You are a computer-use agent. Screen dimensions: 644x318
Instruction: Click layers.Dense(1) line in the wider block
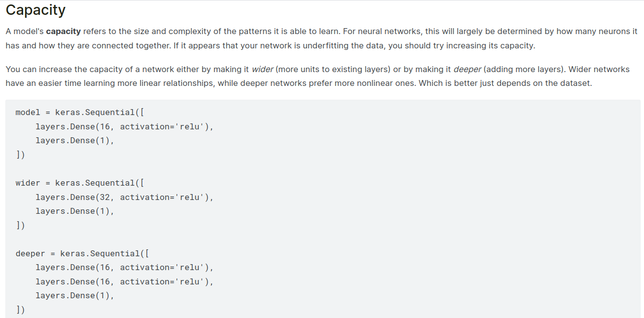(x=75, y=211)
